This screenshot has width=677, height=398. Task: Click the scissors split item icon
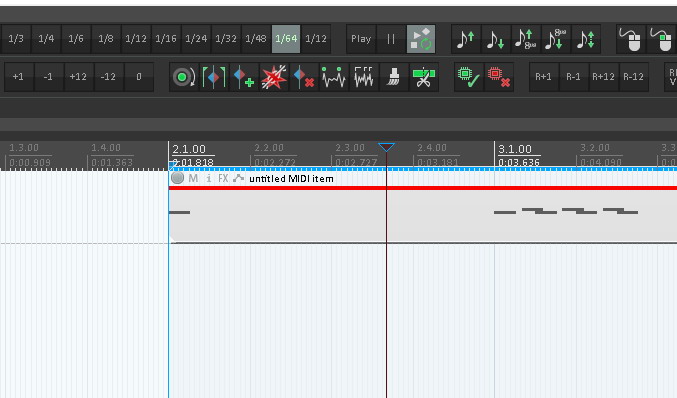tap(424, 77)
